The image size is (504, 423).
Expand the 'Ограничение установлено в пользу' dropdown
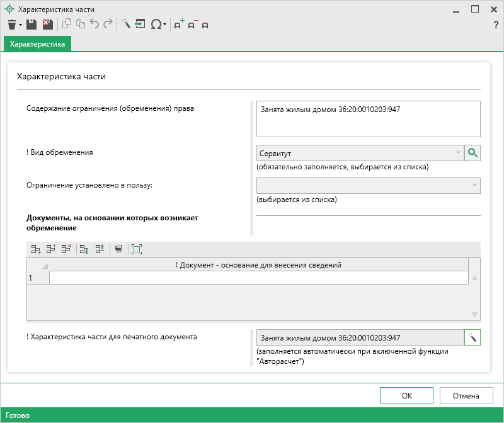point(474,185)
